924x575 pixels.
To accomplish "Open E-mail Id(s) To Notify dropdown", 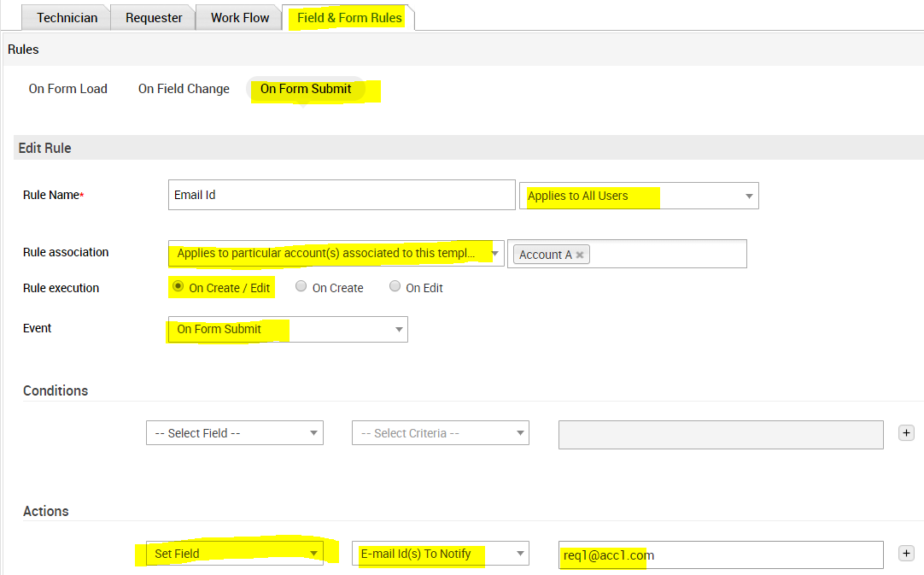I will click(x=440, y=554).
